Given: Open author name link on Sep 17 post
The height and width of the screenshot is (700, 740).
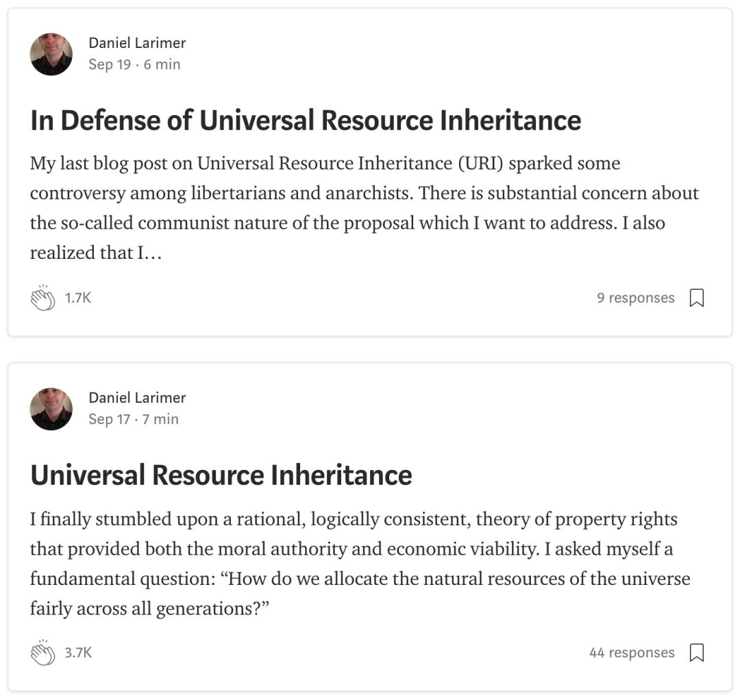Looking at the screenshot, I should [x=137, y=398].
